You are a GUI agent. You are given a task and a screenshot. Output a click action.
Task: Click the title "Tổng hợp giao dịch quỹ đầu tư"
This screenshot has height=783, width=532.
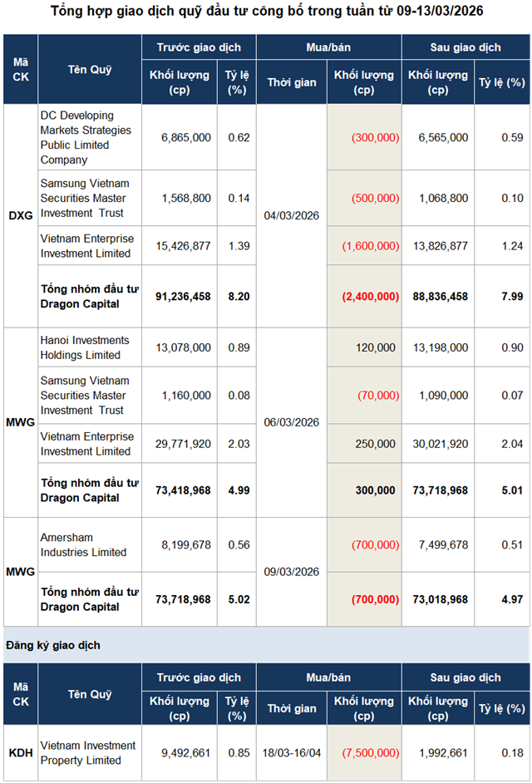click(266, 12)
